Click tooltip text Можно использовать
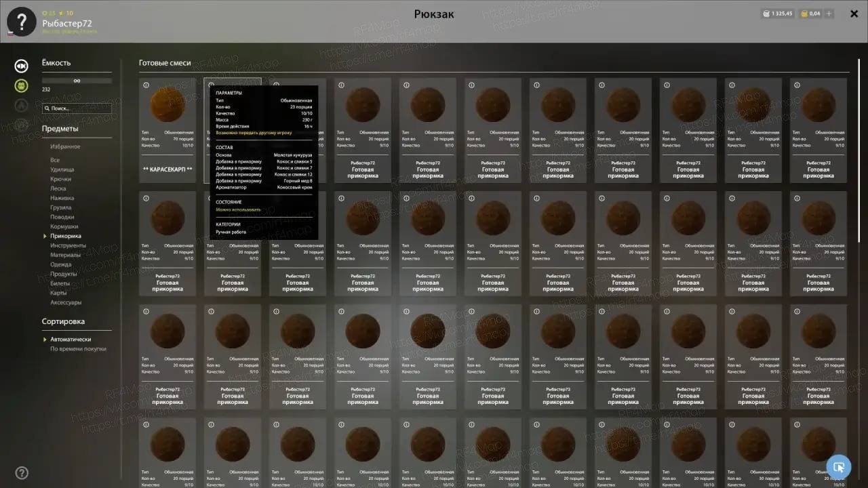 click(238, 209)
